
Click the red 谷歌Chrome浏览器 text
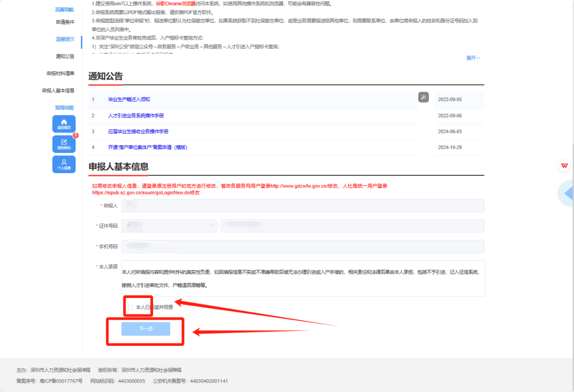(176, 4)
